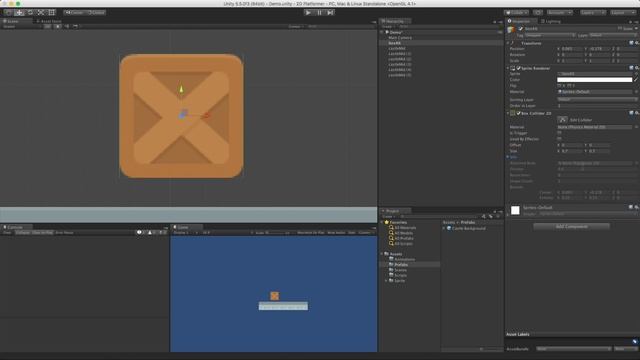The width and height of the screenshot is (640, 360).
Task: Pick color with the eyedropper icon
Action: coord(636,80)
